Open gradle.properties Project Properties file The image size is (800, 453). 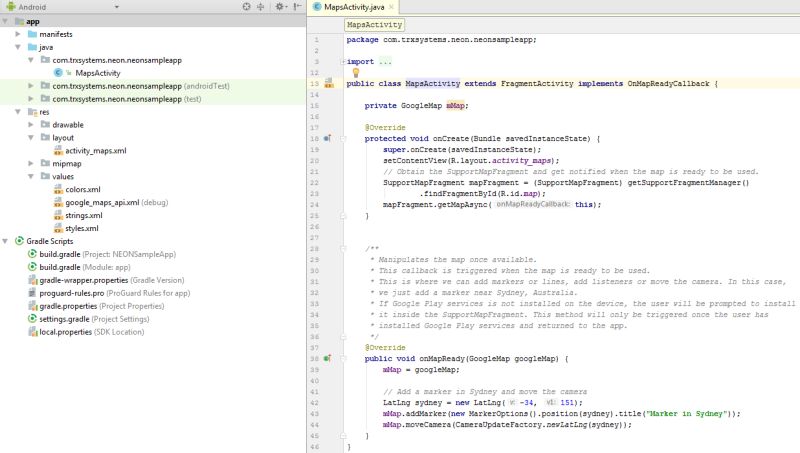click(x=102, y=306)
